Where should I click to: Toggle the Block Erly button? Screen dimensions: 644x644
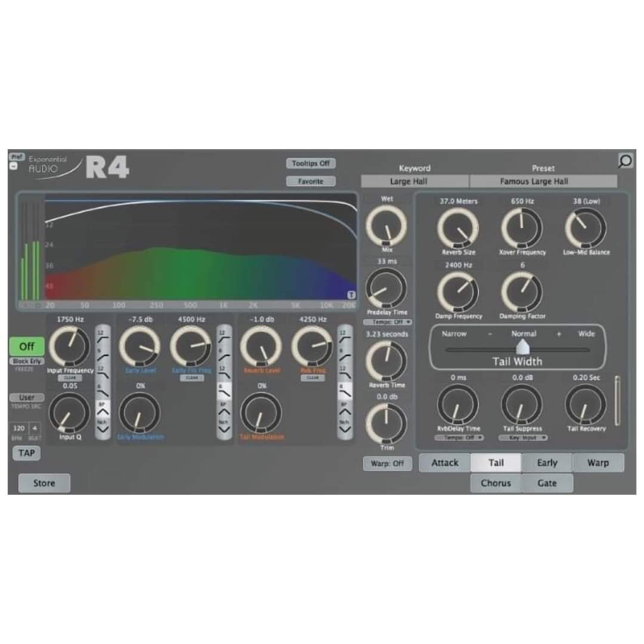(x=27, y=361)
